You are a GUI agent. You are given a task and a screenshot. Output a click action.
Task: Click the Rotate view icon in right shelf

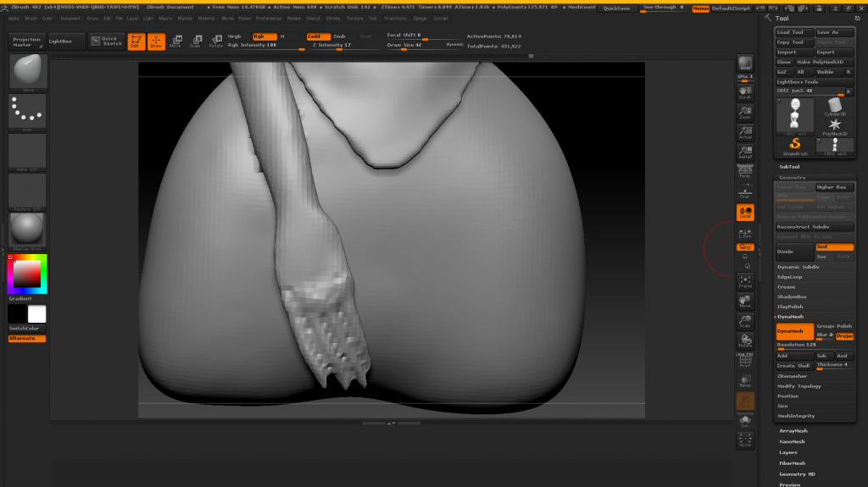point(745,340)
